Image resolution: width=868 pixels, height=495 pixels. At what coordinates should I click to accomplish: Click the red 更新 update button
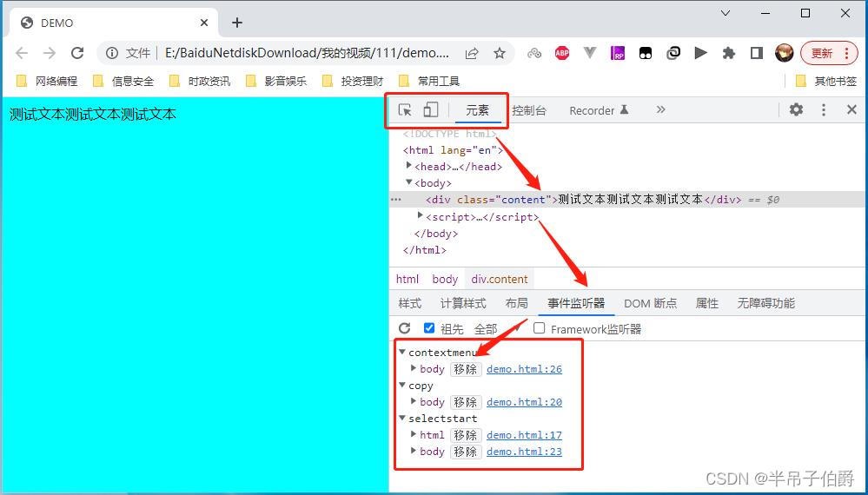point(829,53)
